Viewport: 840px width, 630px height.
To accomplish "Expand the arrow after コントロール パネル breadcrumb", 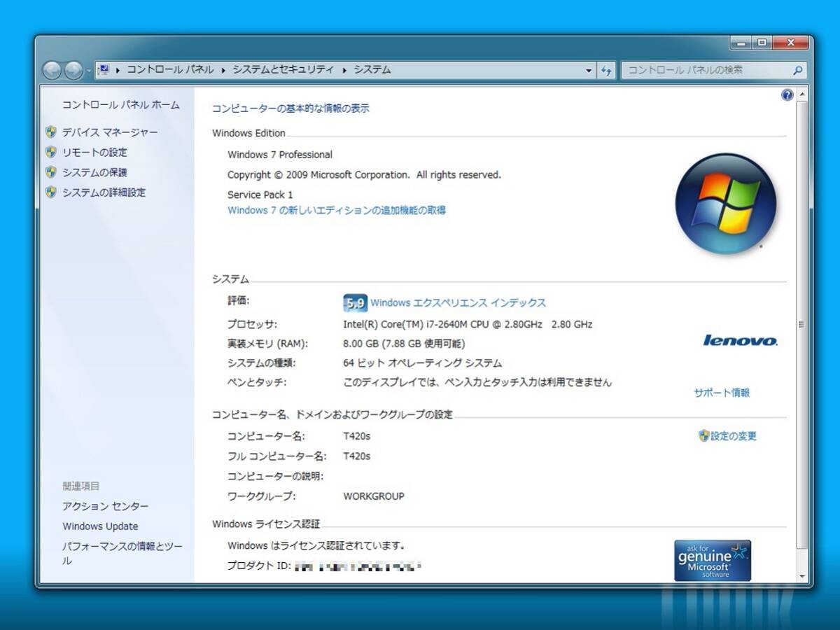I will coord(223,70).
